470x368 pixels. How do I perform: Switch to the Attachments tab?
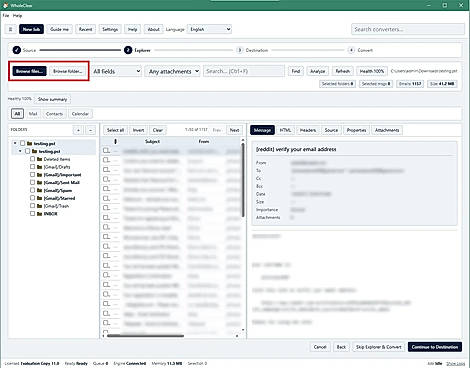point(387,130)
